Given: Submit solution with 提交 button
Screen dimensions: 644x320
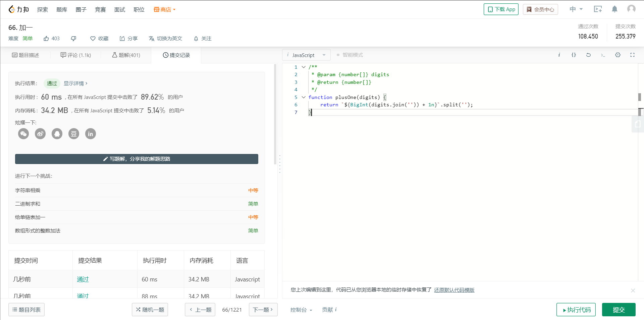Looking at the screenshot, I should pos(619,310).
